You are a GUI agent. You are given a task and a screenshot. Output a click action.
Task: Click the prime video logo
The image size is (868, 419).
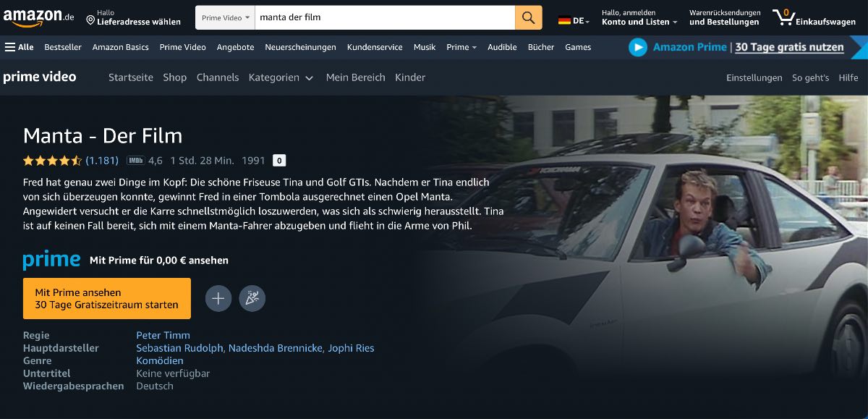(40, 77)
